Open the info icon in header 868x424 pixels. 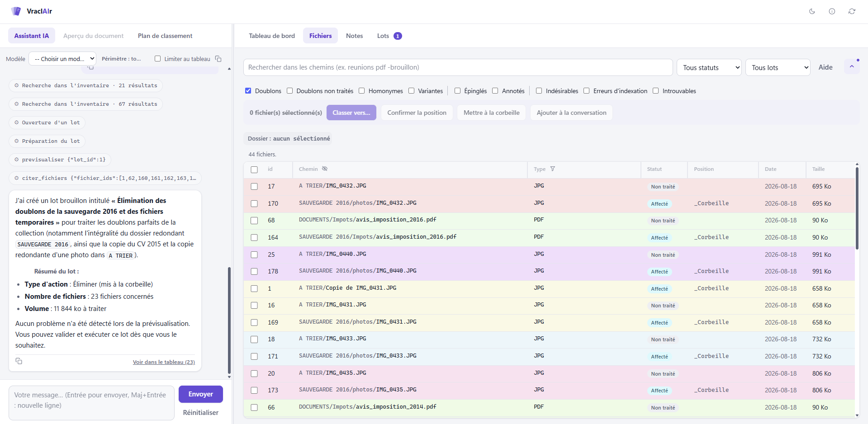tap(832, 11)
